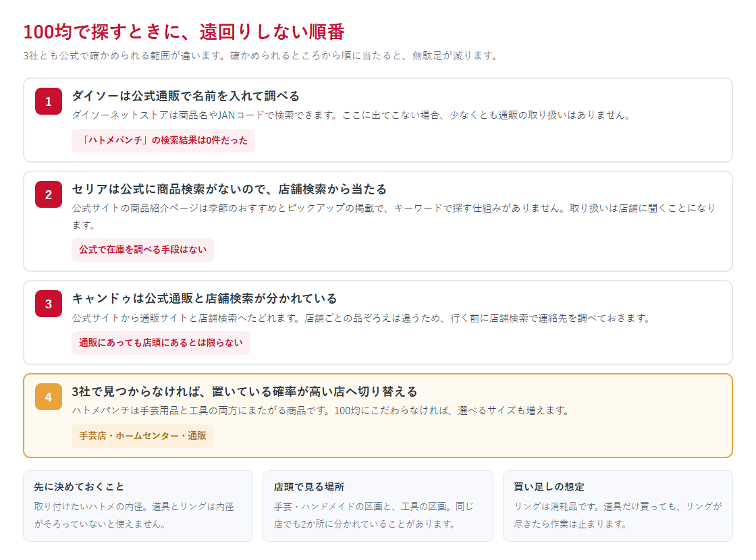This screenshot has height=560, width=756.
Task: Click tag 公式で在庫を調べる手段はない
Action: (x=142, y=250)
